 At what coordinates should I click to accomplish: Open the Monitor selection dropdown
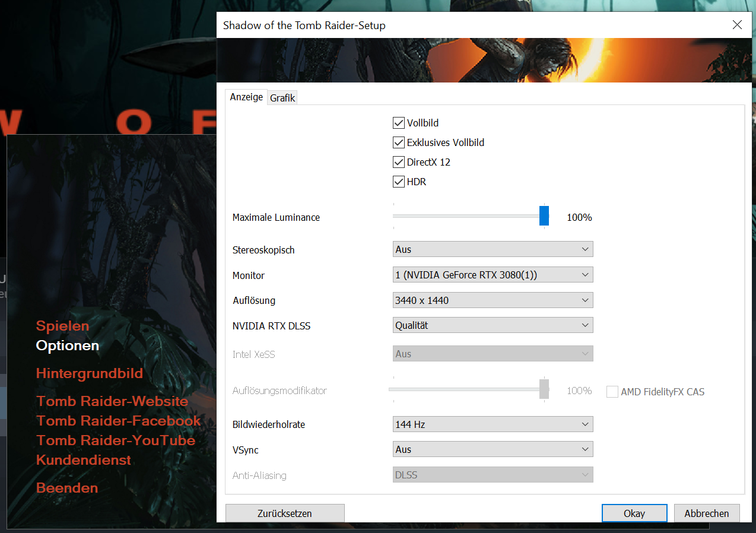coord(493,275)
